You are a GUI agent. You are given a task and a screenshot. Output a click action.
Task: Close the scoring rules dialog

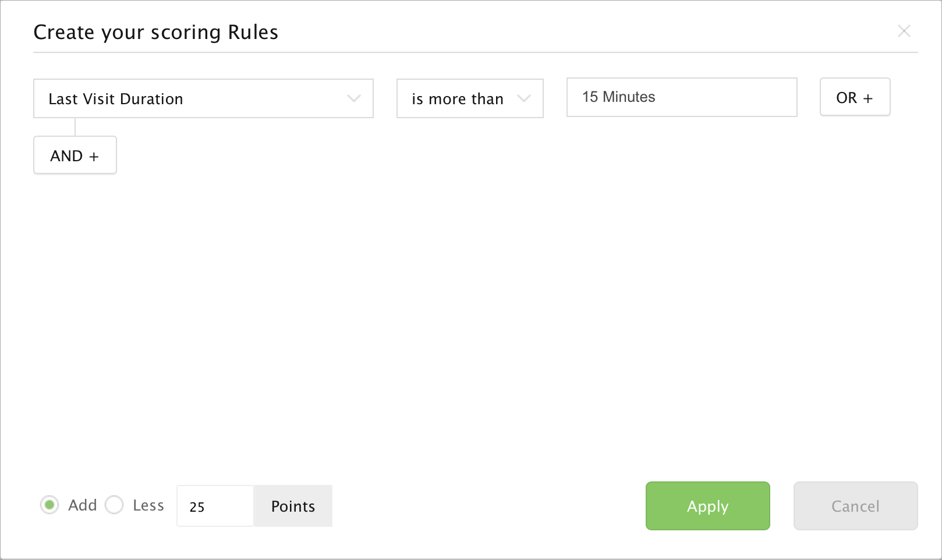[904, 31]
